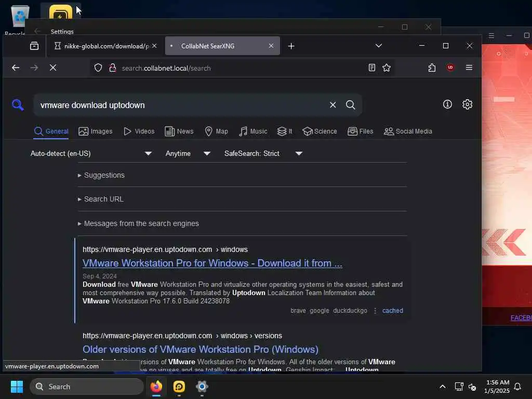Stop loading the page
This screenshot has width=532, height=399.
click(53, 68)
